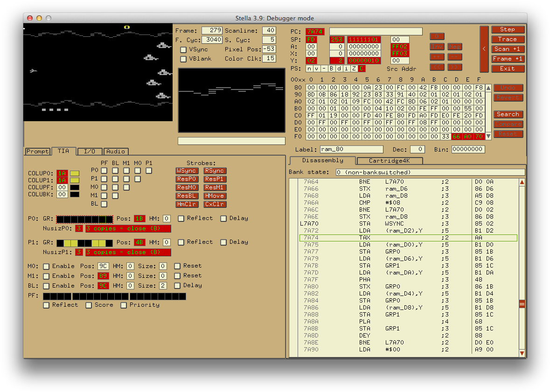Enable missile M0

[x=46, y=267]
